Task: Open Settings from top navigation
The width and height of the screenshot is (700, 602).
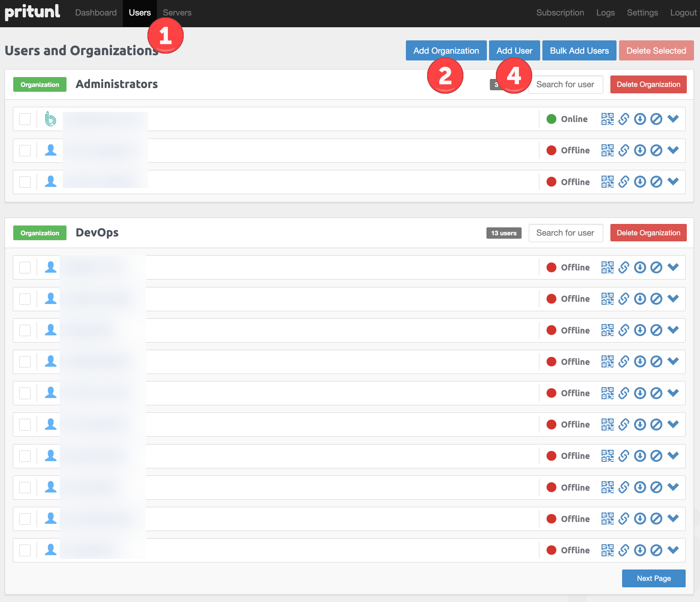Action: coord(643,13)
